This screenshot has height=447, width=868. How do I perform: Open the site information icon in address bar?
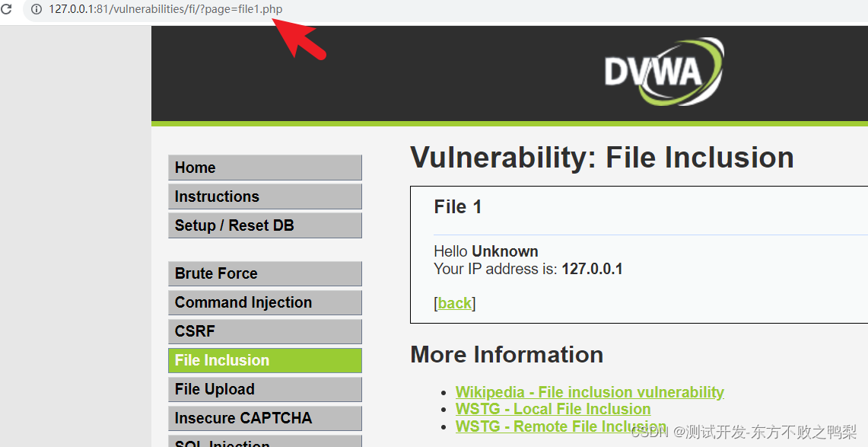[x=36, y=11]
